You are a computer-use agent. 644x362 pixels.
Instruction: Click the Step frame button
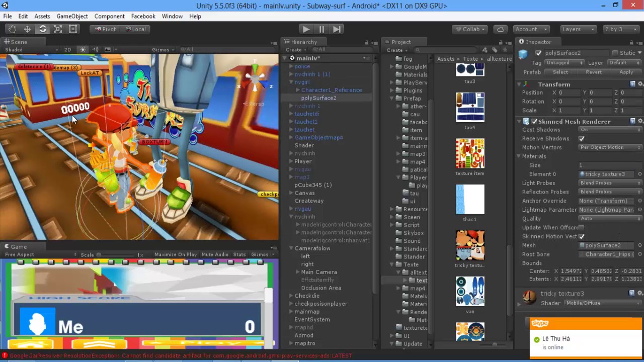pyautogui.click(x=337, y=29)
